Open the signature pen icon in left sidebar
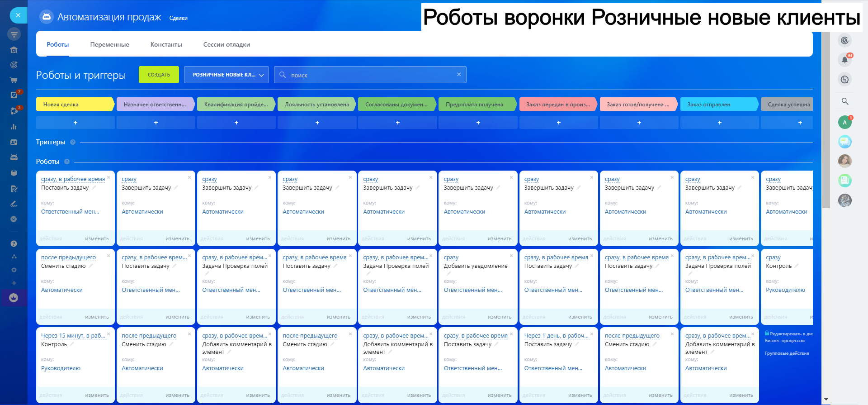This screenshot has height=405, width=868. coord(14,204)
